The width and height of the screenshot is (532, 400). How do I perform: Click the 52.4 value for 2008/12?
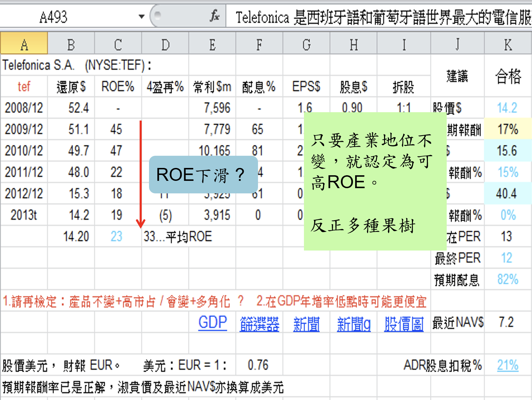[x=78, y=108]
